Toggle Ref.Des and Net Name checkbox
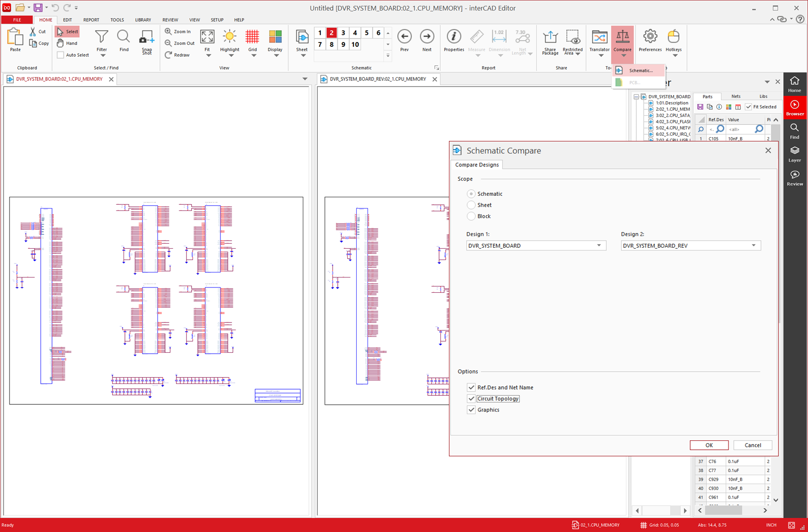 tap(471, 387)
